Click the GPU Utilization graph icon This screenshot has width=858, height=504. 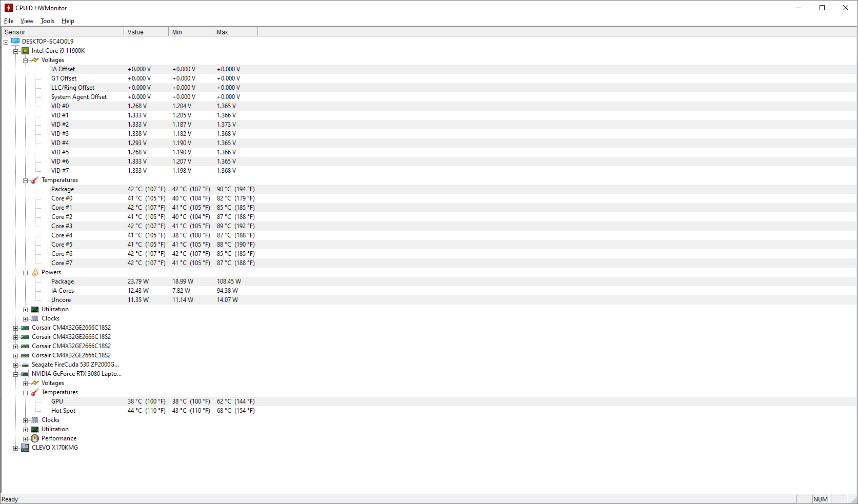coord(35,429)
